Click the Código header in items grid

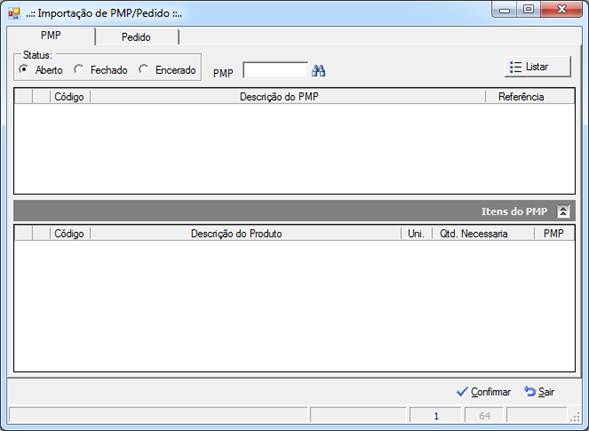click(69, 234)
